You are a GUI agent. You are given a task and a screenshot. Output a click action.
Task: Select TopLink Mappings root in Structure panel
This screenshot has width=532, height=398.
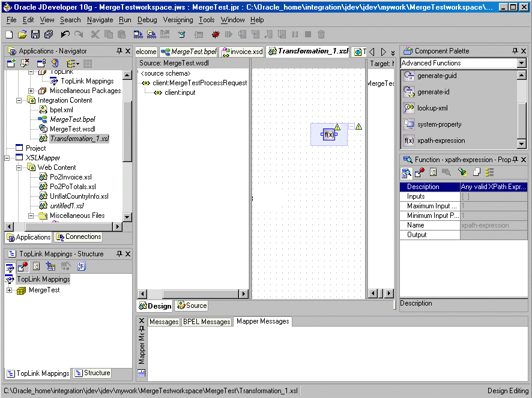tap(43, 279)
